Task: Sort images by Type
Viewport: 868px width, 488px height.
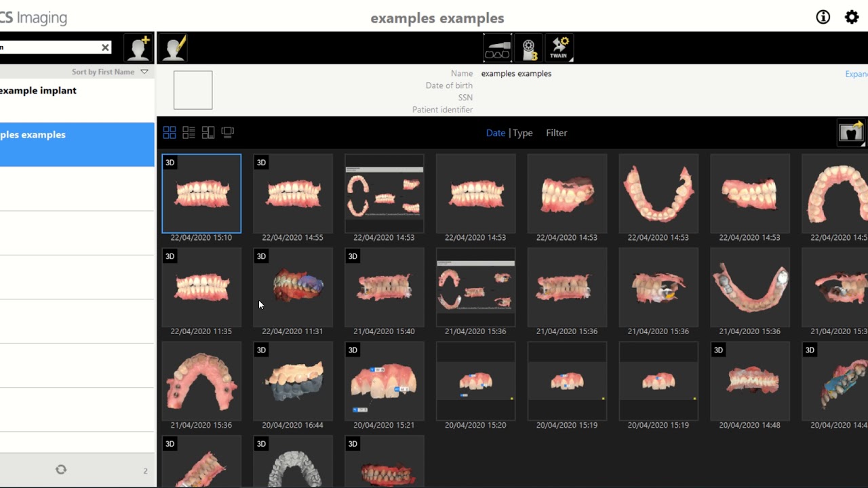Action: [523, 133]
